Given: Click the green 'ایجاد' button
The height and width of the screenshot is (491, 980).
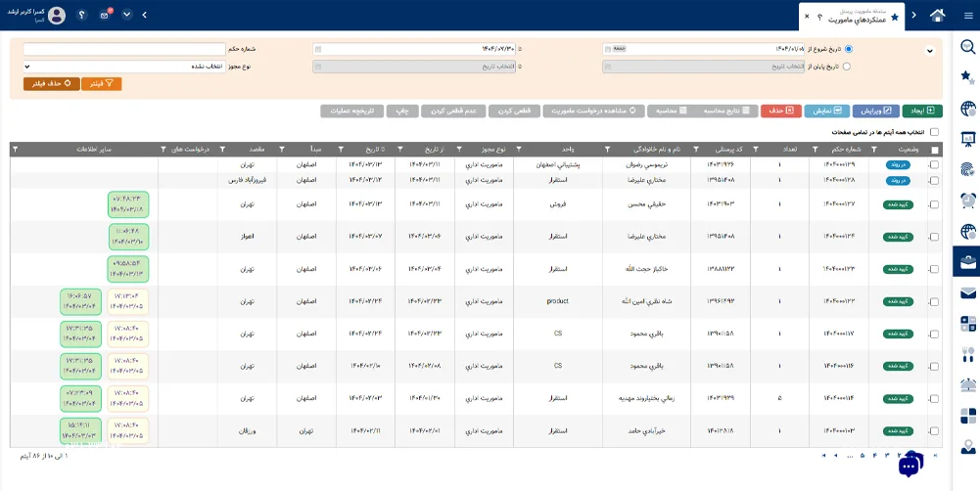Looking at the screenshot, I should (922, 111).
